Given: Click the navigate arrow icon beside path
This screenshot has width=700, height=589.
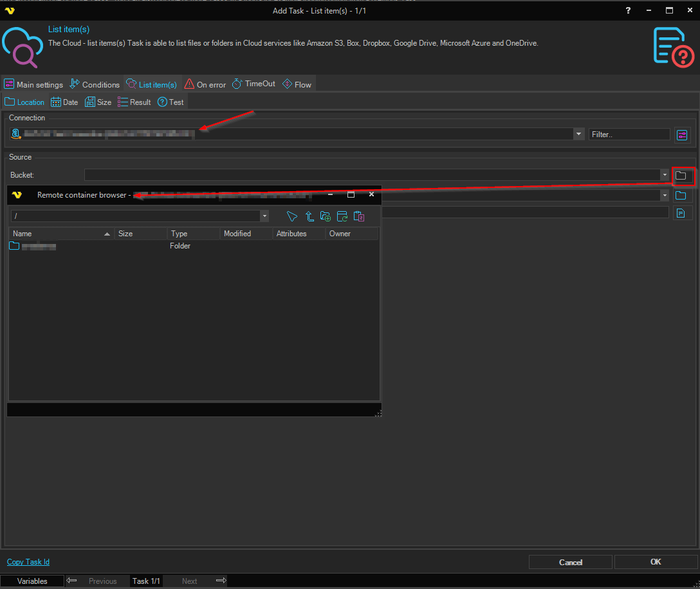Looking at the screenshot, I should [292, 216].
